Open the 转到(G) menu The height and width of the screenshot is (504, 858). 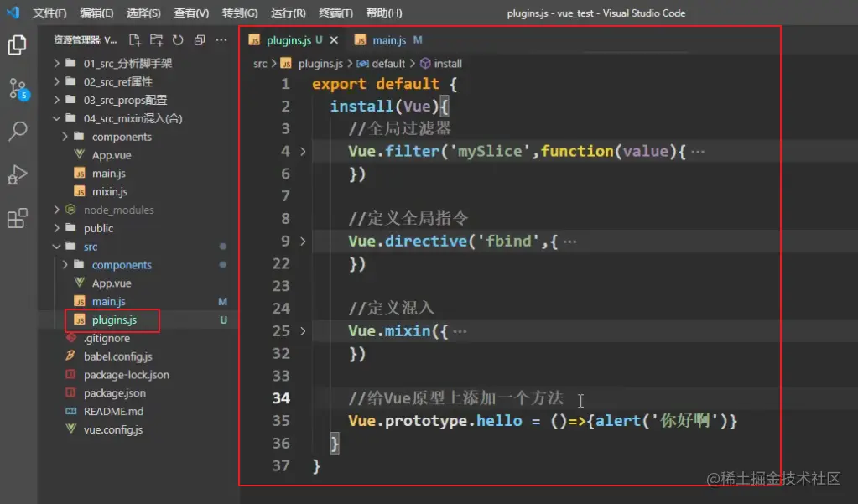tap(240, 13)
